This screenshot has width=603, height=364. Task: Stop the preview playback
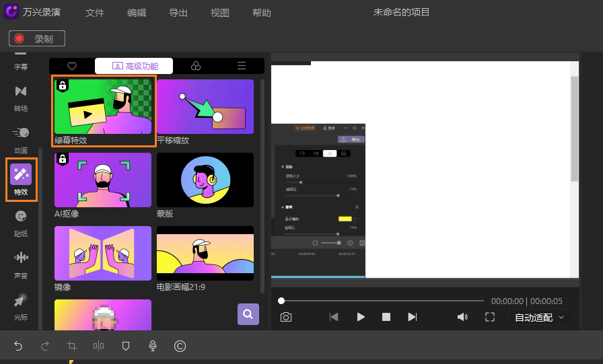386,317
